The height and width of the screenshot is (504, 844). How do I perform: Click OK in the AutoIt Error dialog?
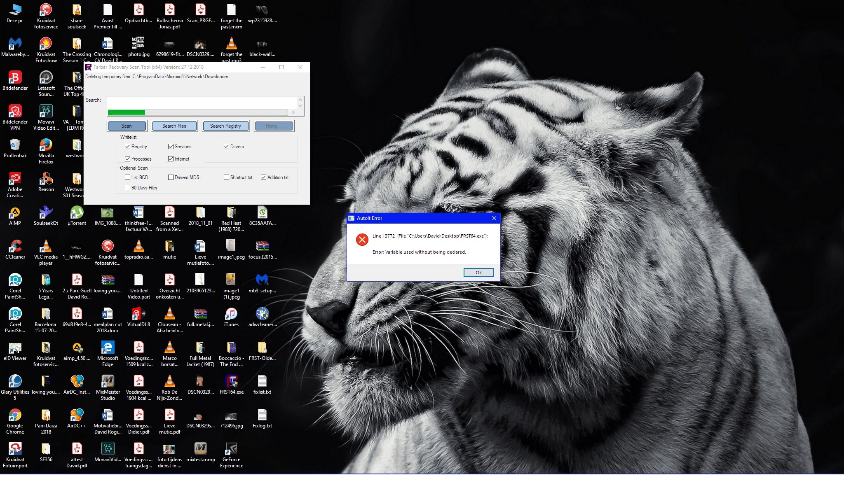[x=478, y=273]
